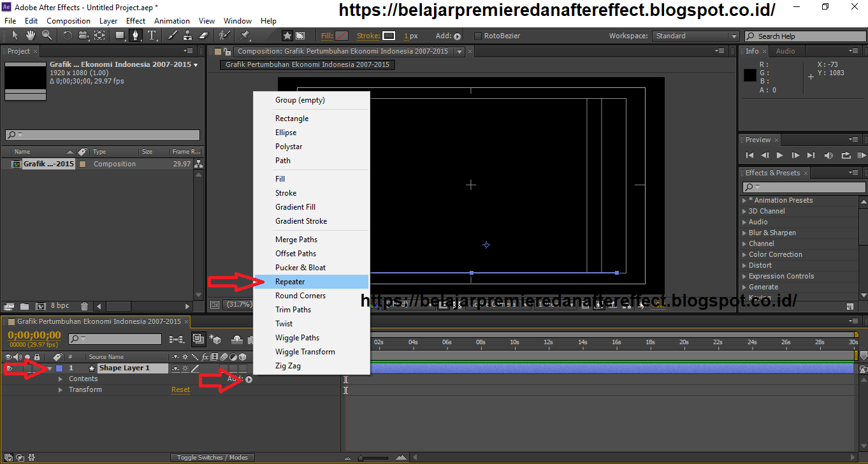Hide Shape Layer 1 with its eye toggle

(8, 368)
